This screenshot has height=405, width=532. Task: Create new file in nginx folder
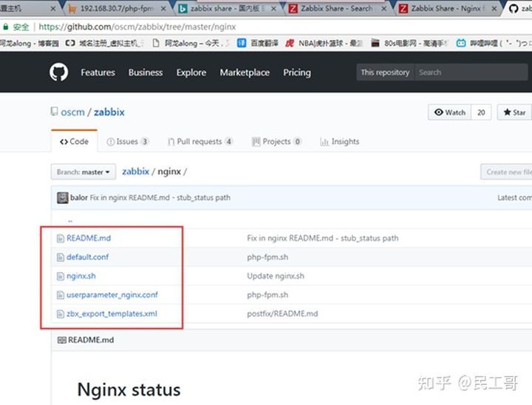click(x=507, y=171)
